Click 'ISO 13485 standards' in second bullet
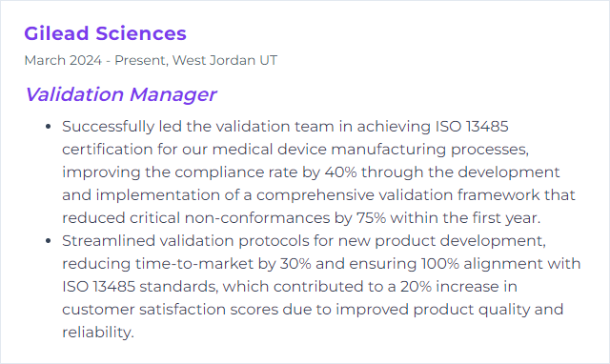 tap(140, 287)
